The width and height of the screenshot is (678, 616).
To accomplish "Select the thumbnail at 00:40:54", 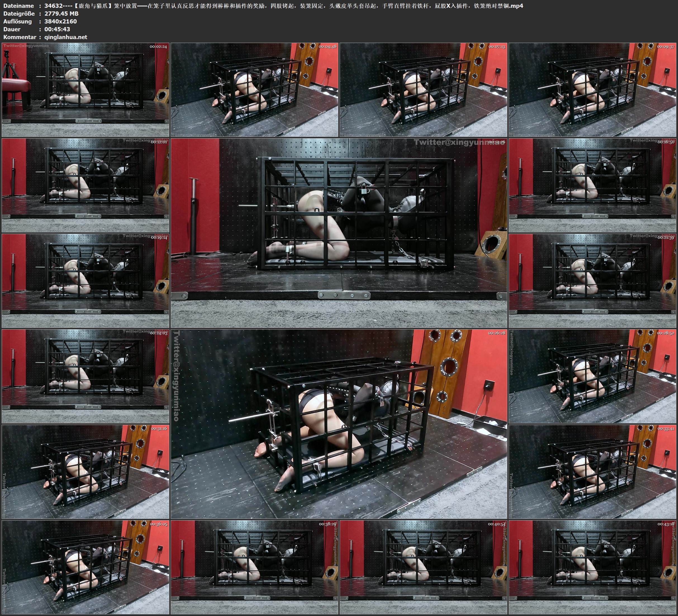I will (424, 567).
